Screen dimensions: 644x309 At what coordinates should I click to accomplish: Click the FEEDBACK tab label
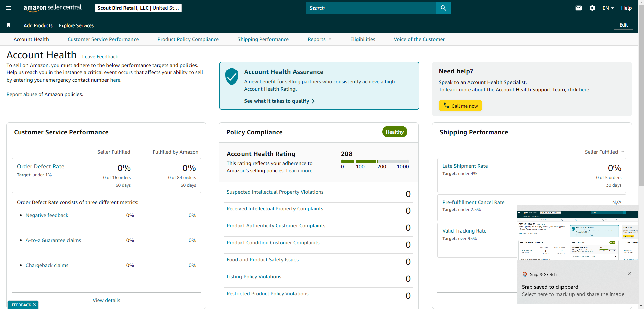[21, 305]
